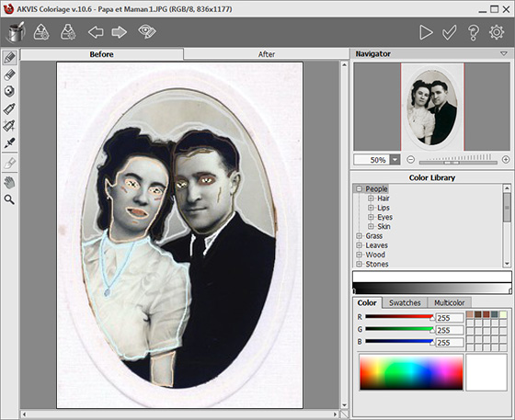Screen dimensions: 515x420
Task: Open program settings gear icon
Action: pyautogui.click(x=497, y=32)
